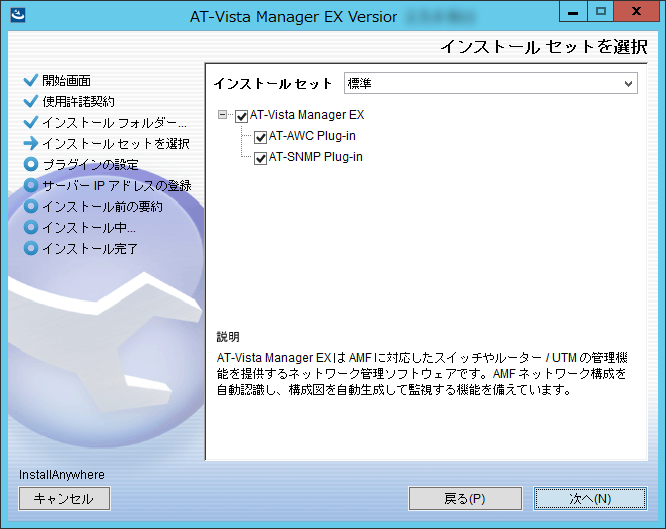The width and height of the screenshot is (666, 529).
Task: Click the circle icon beside インストール完了
Action: pyautogui.click(x=30, y=248)
